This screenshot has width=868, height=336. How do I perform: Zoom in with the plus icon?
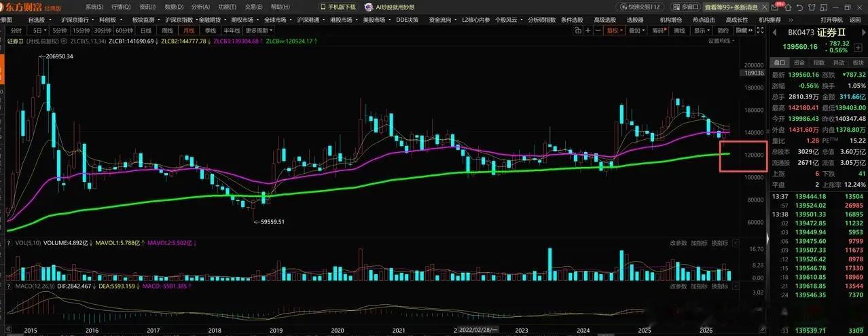pos(588,31)
